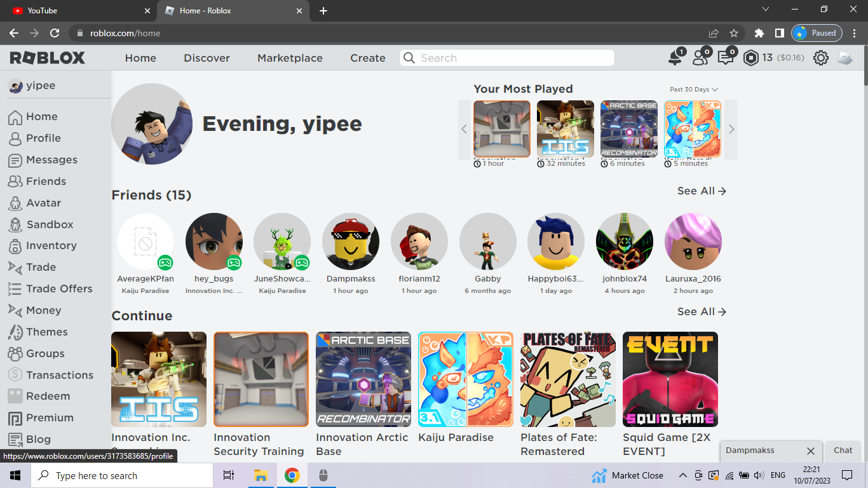The image size is (868, 488).
Task: Open Trade in the sidebar
Action: (41, 268)
